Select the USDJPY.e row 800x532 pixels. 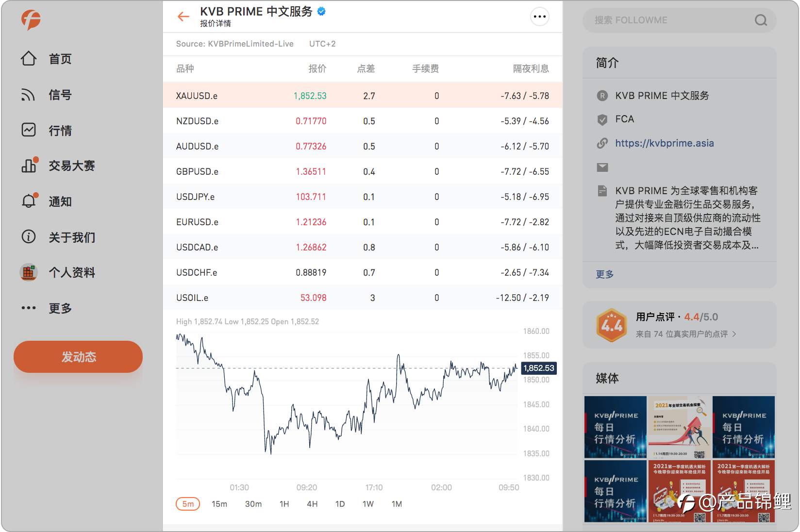click(362, 196)
